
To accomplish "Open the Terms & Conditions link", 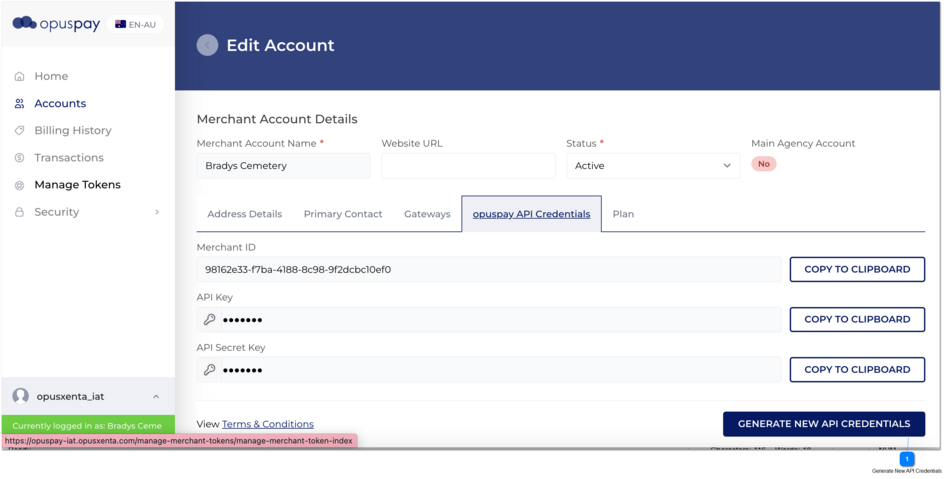I will click(x=268, y=424).
